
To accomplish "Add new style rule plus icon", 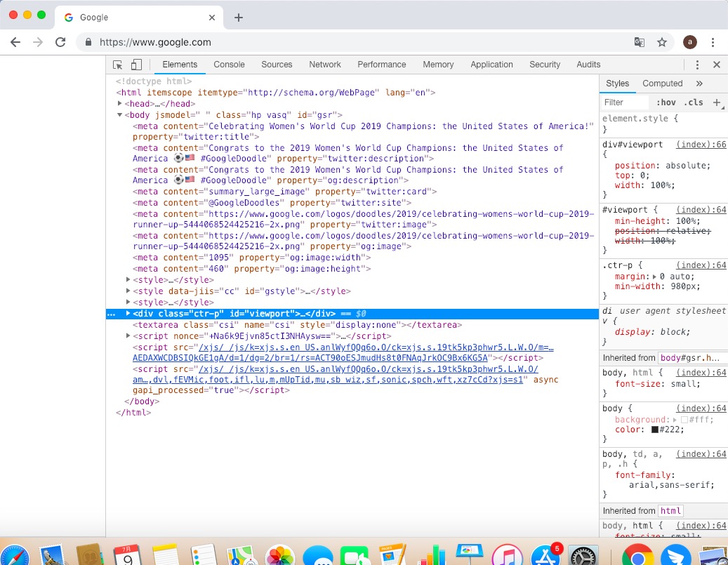I will point(717,102).
